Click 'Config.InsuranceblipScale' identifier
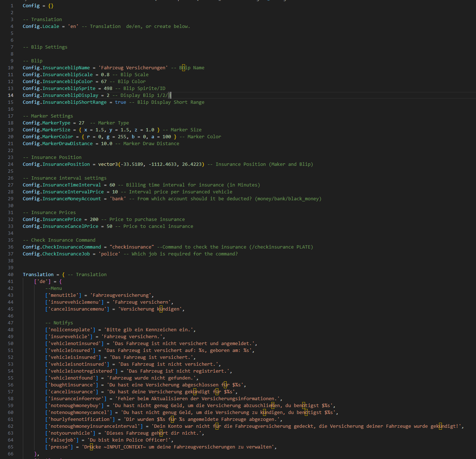Image resolution: width=476 pixels, height=459 pixels. coord(58,75)
